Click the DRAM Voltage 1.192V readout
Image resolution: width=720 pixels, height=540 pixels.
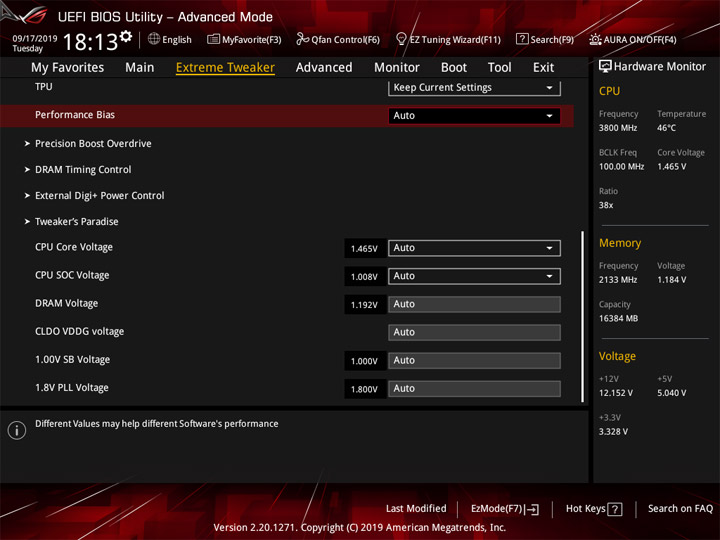tap(365, 305)
